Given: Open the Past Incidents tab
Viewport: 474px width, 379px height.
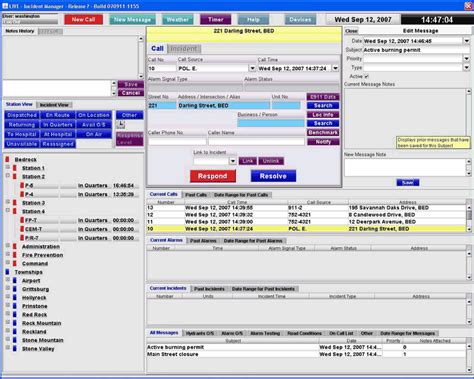Looking at the screenshot, I should point(209,289).
